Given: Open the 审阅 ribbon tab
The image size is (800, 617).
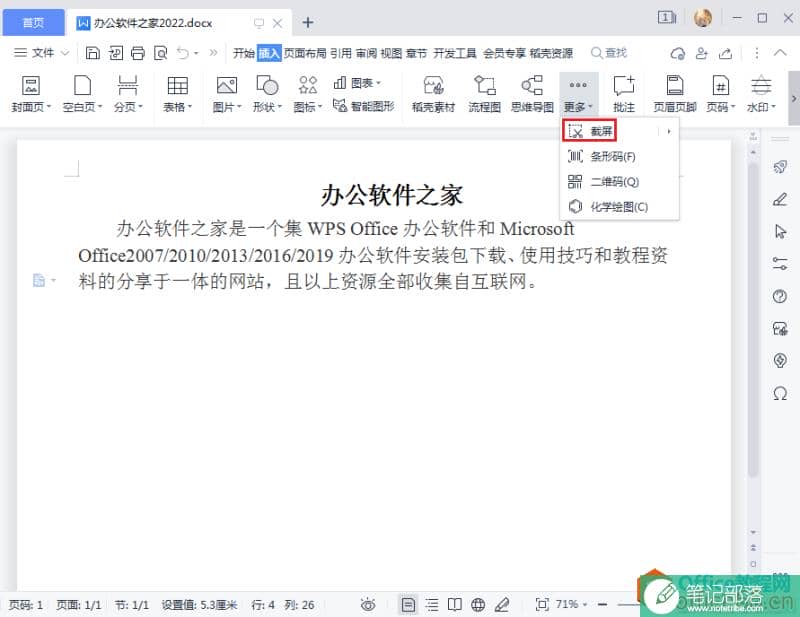Looking at the screenshot, I should [x=366, y=53].
